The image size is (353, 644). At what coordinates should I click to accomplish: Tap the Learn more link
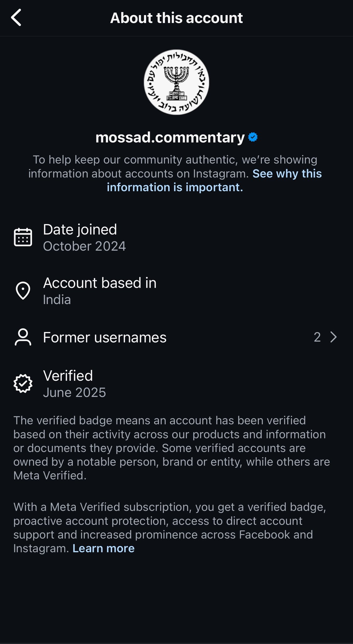click(x=103, y=548)
